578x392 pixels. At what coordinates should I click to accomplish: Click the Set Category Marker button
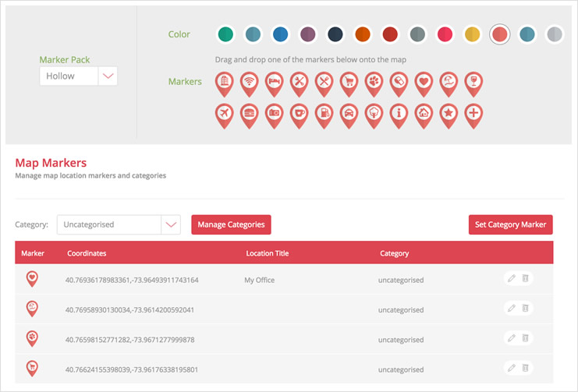[x=510, y=224]
